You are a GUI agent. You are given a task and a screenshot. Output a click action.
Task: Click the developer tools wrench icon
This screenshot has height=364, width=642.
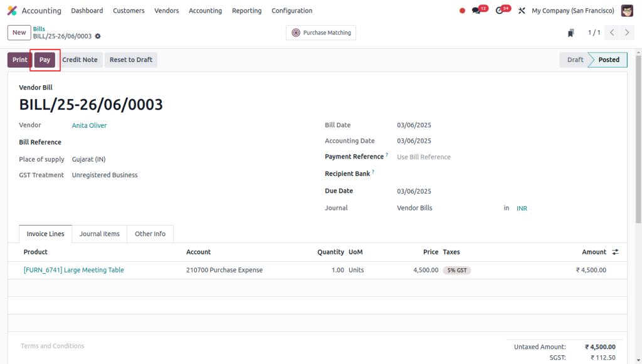coord(521,10)
